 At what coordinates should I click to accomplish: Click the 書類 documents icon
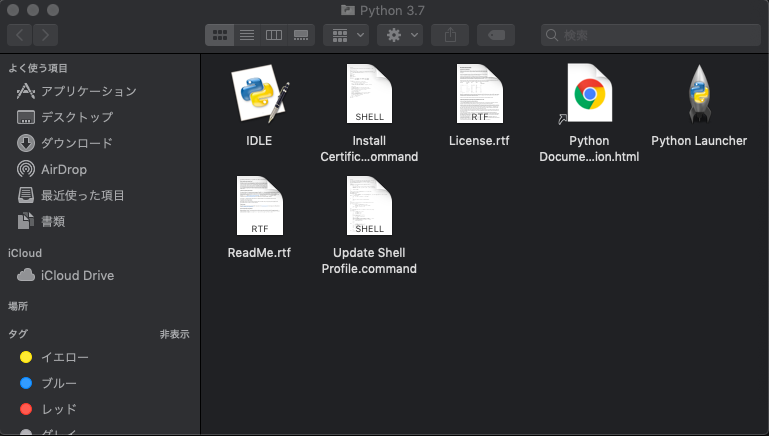click(x=26, y=221)
